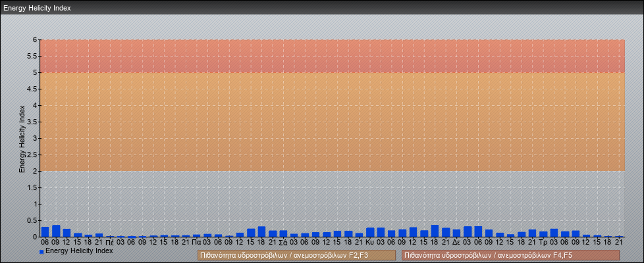The image size is (644, 263).
Task: Select the blue bar above the Πα label
Action: coord(197,235)
